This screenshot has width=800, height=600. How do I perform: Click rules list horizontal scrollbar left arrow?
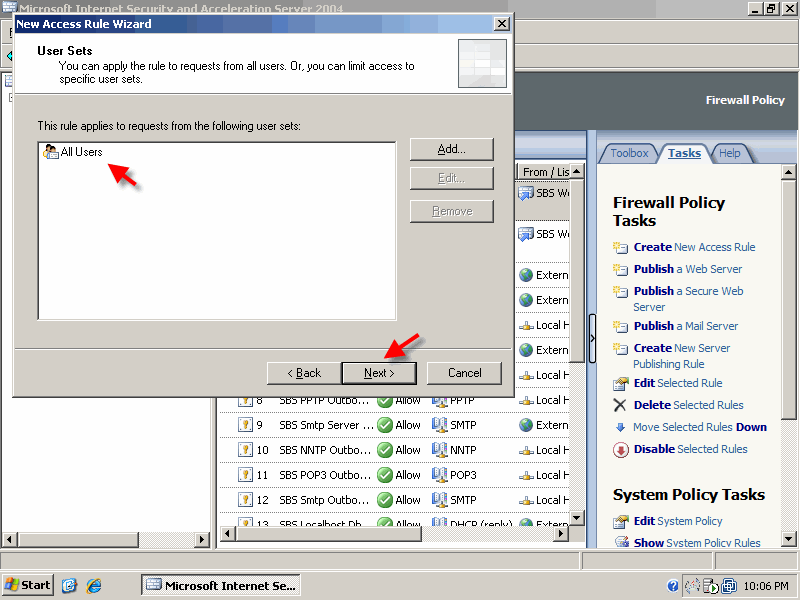tap(228, 534)
